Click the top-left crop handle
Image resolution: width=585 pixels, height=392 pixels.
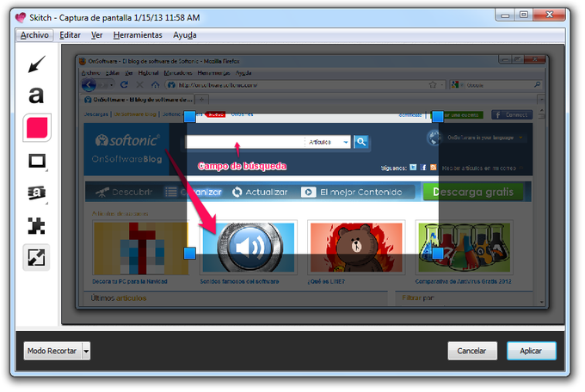(x=189, y=116)
